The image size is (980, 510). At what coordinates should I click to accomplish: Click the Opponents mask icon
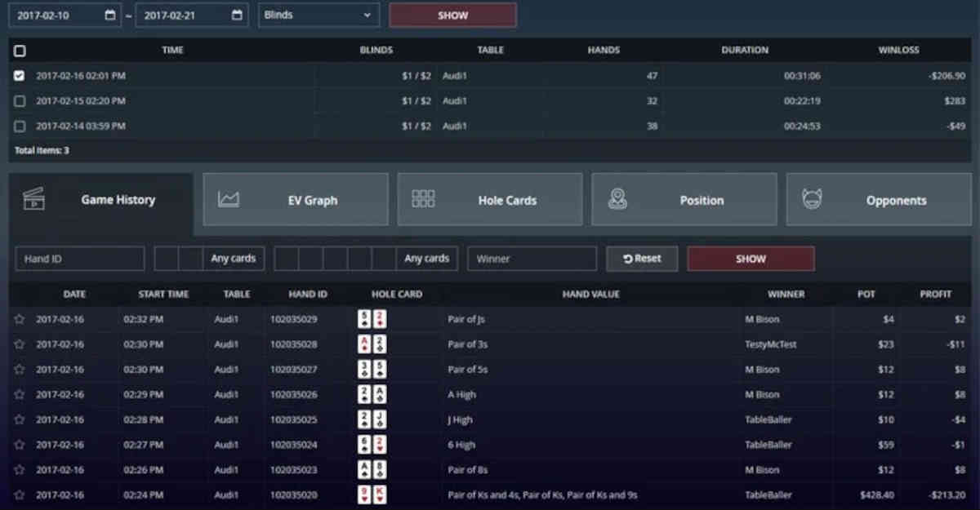point(812,200)
